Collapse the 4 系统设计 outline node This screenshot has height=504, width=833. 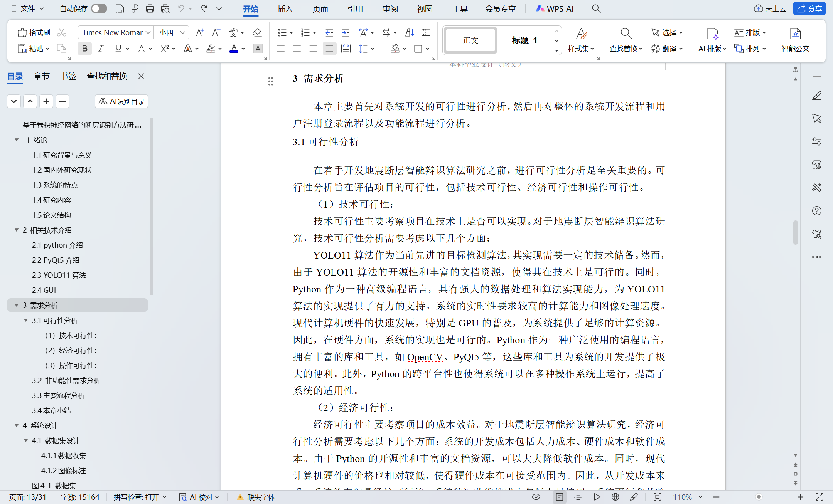[17, 425]
